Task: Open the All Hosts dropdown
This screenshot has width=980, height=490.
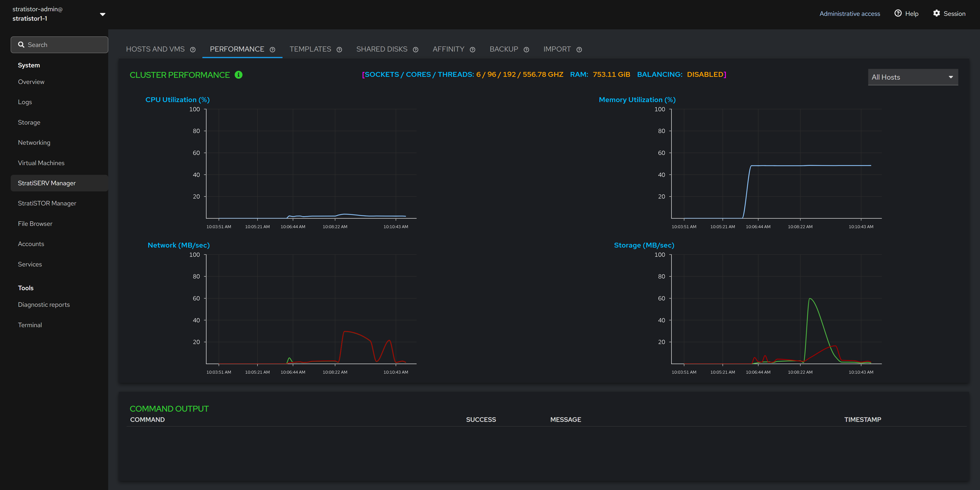Action: [x=913, y=77]
